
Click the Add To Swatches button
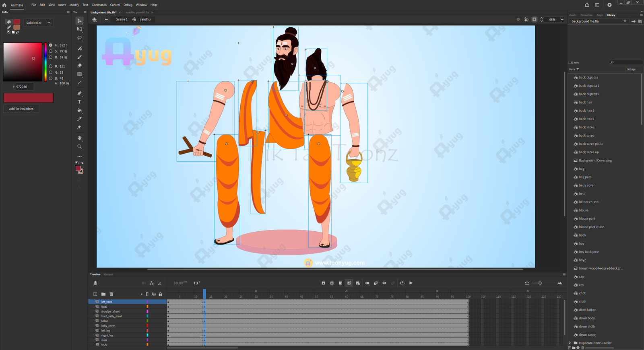pyautogui.click(x=21, y=109)
